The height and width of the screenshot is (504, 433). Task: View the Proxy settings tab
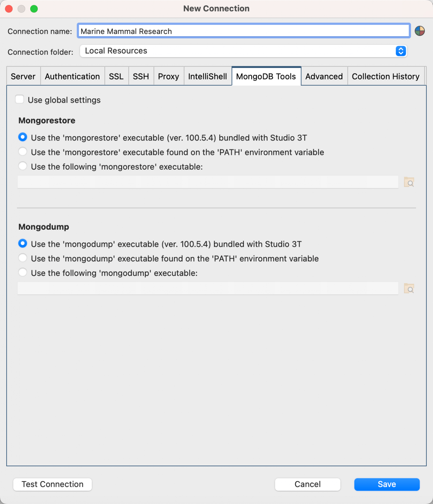[168, 76]
